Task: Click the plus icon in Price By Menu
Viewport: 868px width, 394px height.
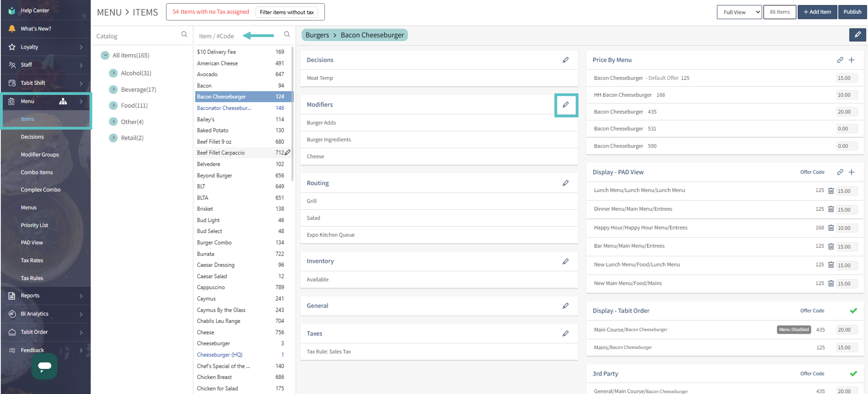Action: [x=851, y=60]
